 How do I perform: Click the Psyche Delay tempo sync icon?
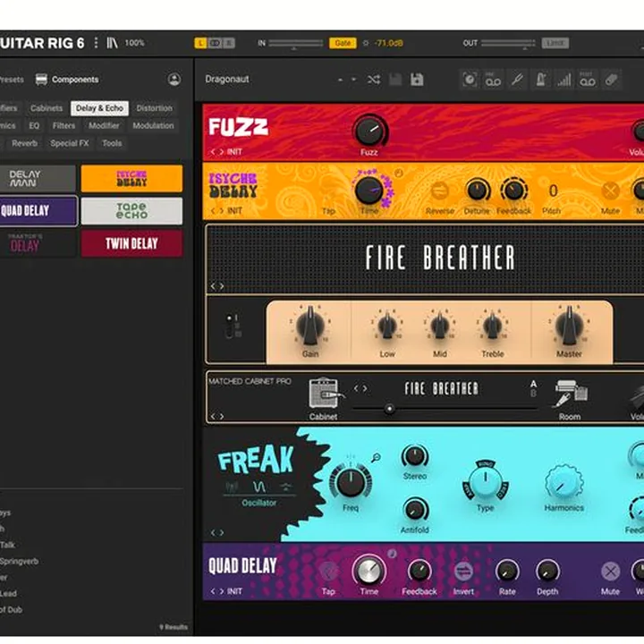(x=398, y=174)
